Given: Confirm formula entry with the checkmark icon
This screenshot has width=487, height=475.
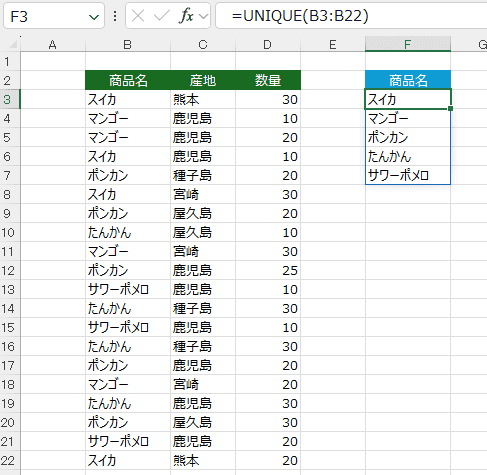Looking at the screenshot, I should click(162, 16).
